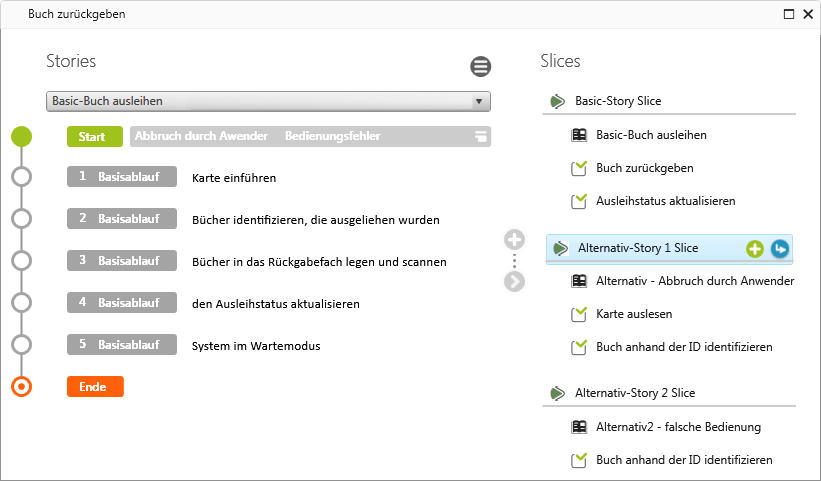821x481 pixels.
Task: Click the green Start button
Action: coord(94,136)
